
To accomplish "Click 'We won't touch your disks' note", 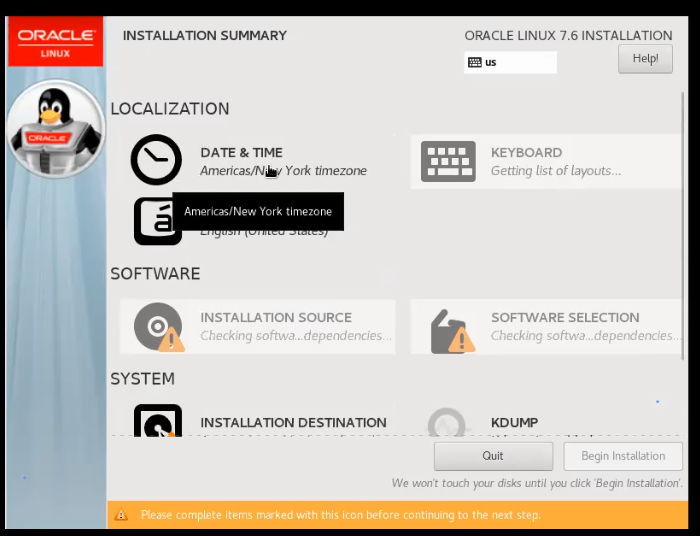I will click(x=537, y=483).
